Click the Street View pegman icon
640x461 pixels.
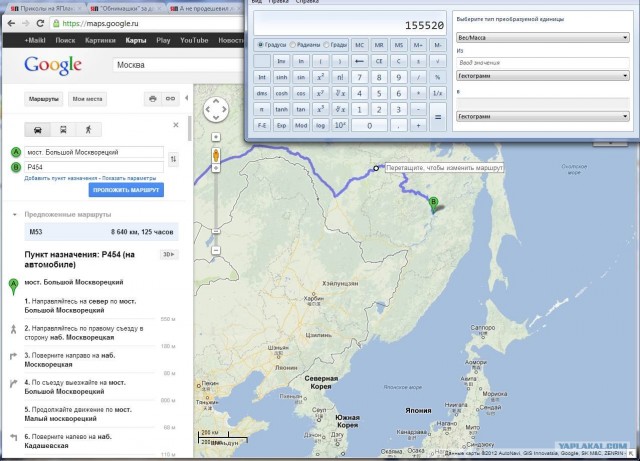[216, 156]
